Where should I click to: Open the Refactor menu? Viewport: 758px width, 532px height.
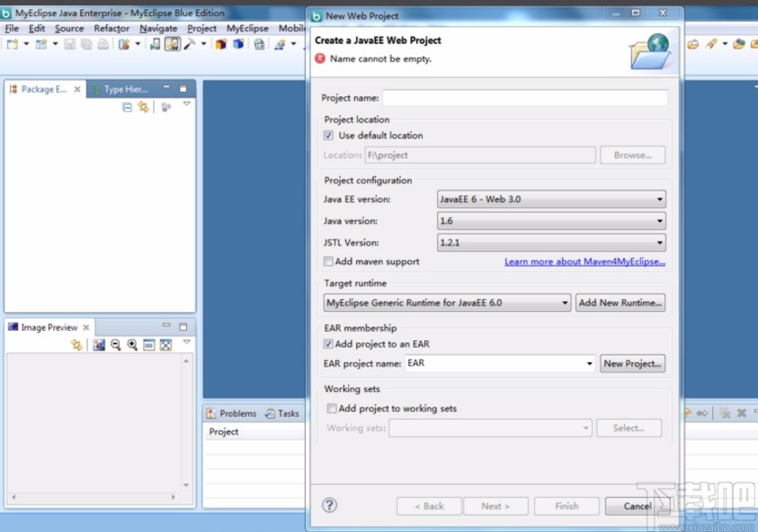[x=111, y=29]
